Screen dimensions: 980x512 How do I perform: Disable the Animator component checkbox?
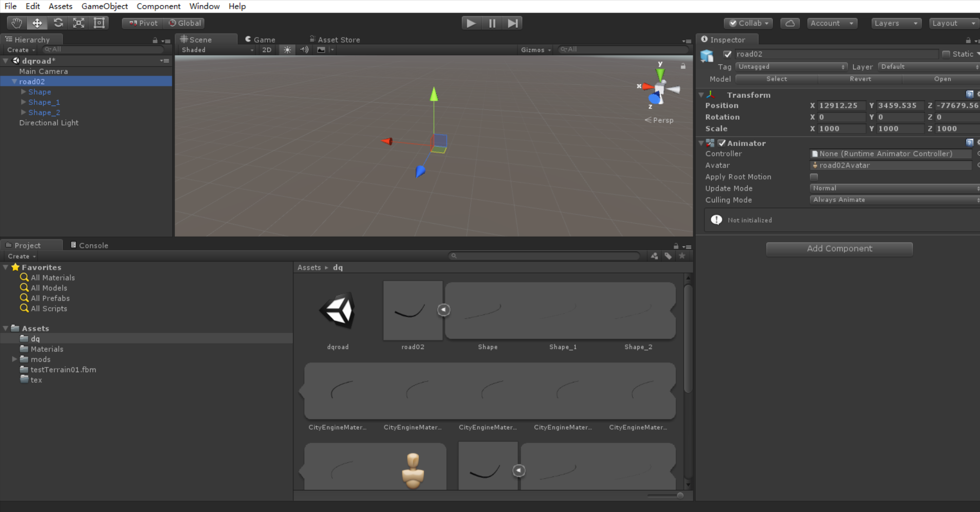pos(722,143)
